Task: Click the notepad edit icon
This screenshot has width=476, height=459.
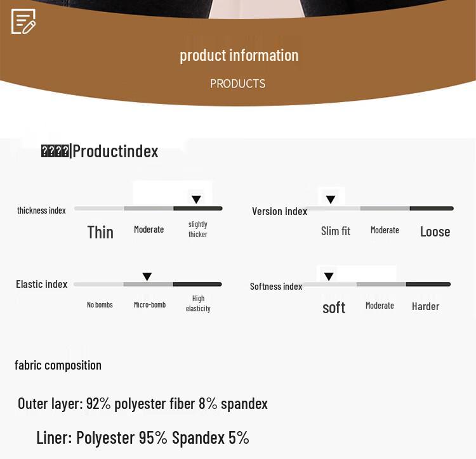Action: (x=23, y=21)
